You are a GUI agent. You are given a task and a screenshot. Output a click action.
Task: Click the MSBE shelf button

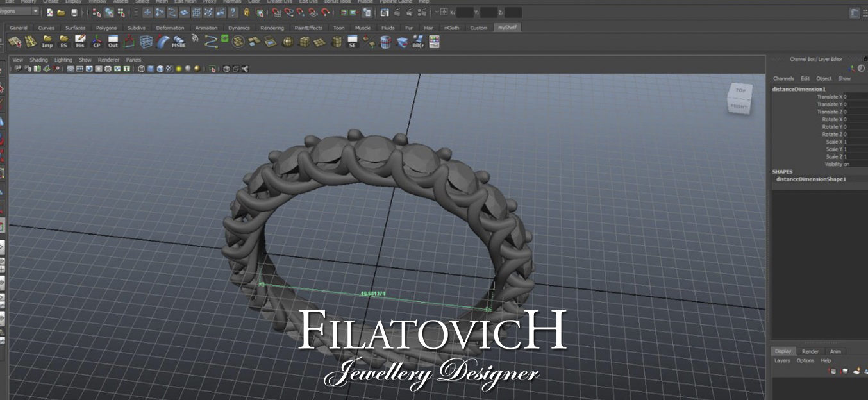[178, 42]
